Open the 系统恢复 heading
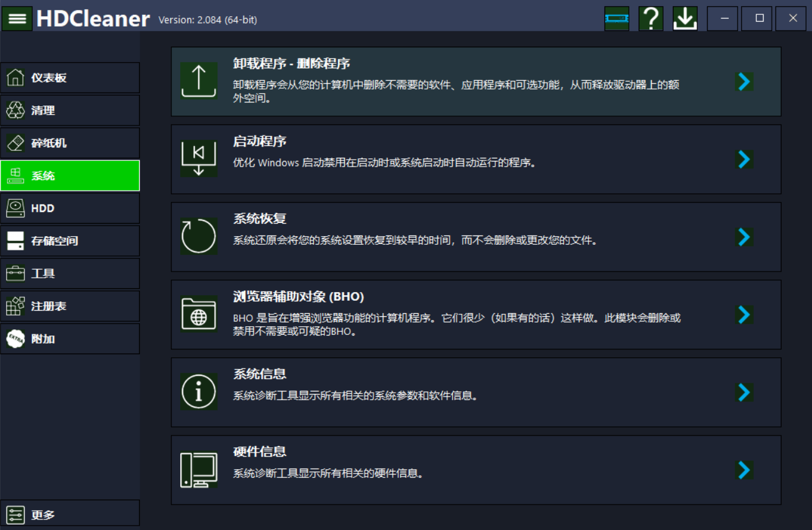Viewport: 812px width, 530px height. [x=260, y=219]
